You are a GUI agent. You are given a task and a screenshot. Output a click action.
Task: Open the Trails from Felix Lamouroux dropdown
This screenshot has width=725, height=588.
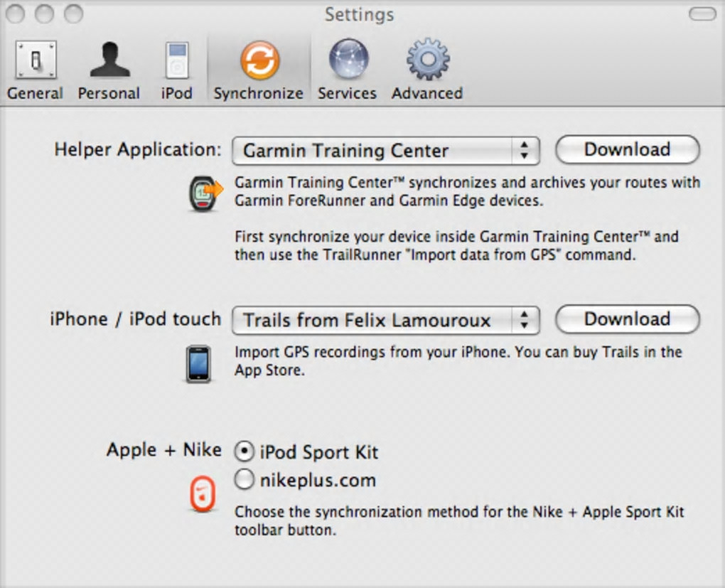coord(386,320)
